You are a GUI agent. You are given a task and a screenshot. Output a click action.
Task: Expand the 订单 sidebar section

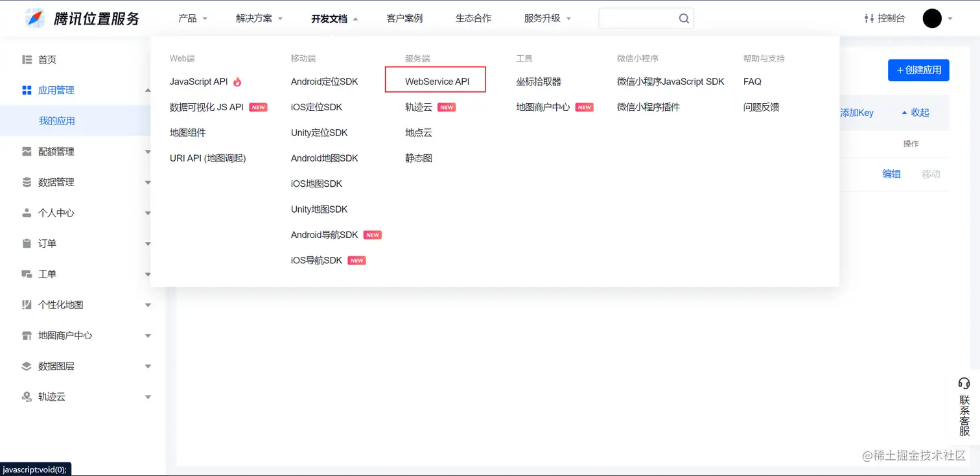148,244
